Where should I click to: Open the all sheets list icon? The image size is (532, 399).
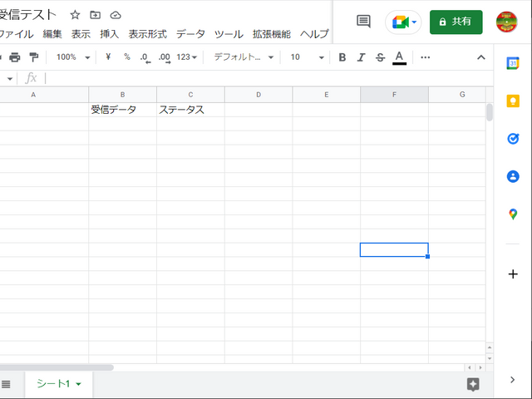6,384
